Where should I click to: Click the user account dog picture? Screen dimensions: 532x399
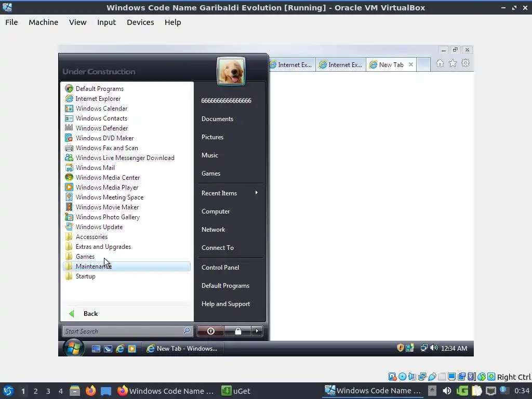pyautogui.click(x=231, y=71)
